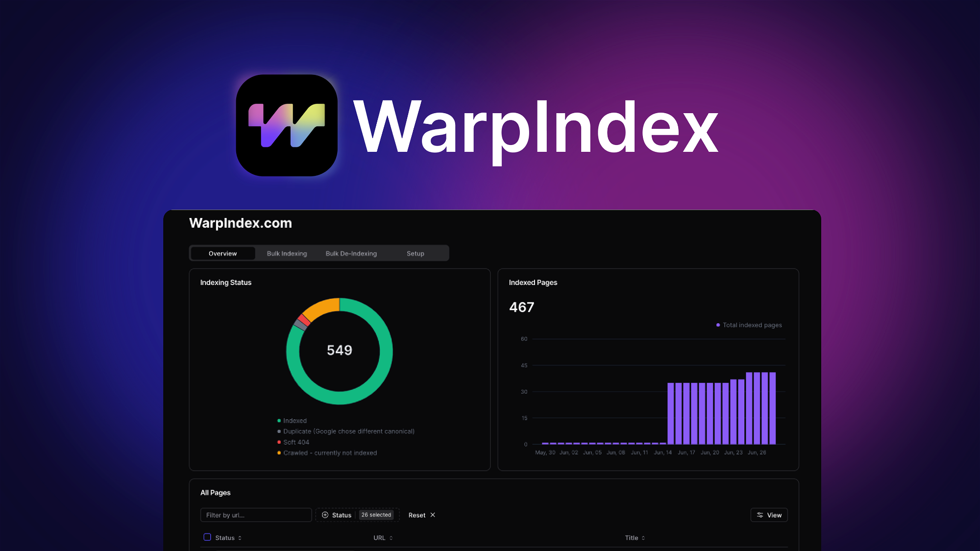Click the Overview tab
980x551 pixels.
pyautogui.click(x=223, y=253)
